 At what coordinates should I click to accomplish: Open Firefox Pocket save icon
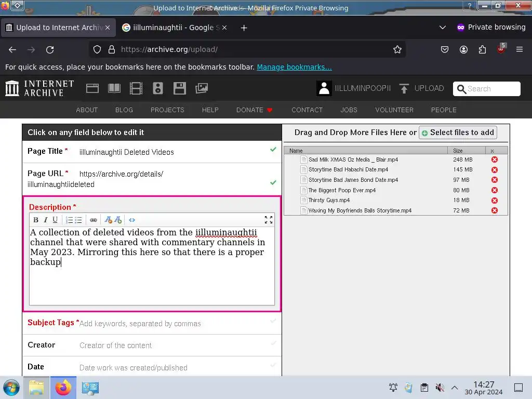click(x=445, y=49)
